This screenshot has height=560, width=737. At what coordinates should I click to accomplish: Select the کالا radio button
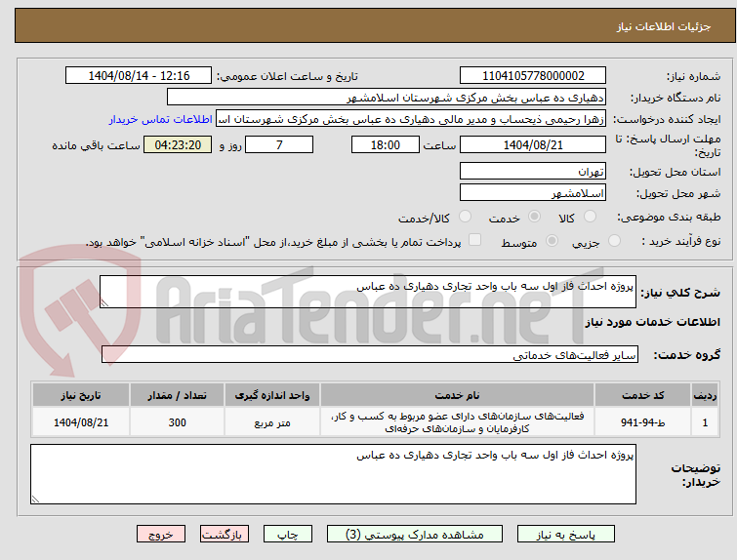point(590,217)
